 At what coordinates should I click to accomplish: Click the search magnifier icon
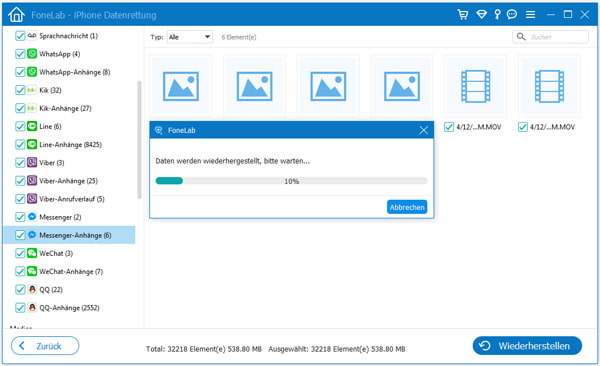pyautogui.click(x=521, y=36)
